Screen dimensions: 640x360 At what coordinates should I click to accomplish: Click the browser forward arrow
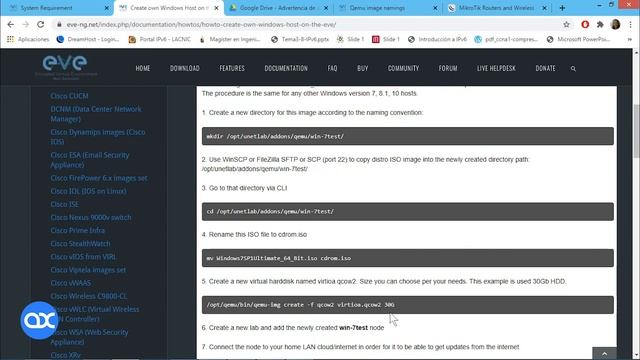tap(25, 24)
